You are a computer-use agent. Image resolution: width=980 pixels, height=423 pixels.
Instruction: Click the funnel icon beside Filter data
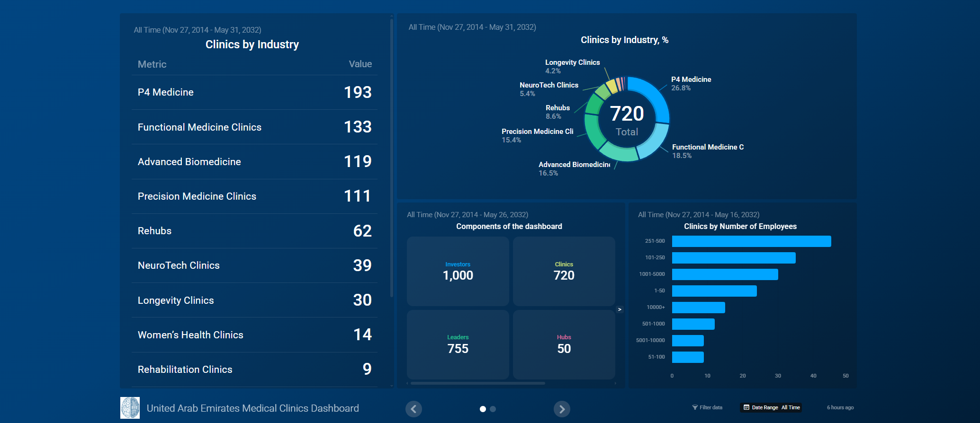695,407
